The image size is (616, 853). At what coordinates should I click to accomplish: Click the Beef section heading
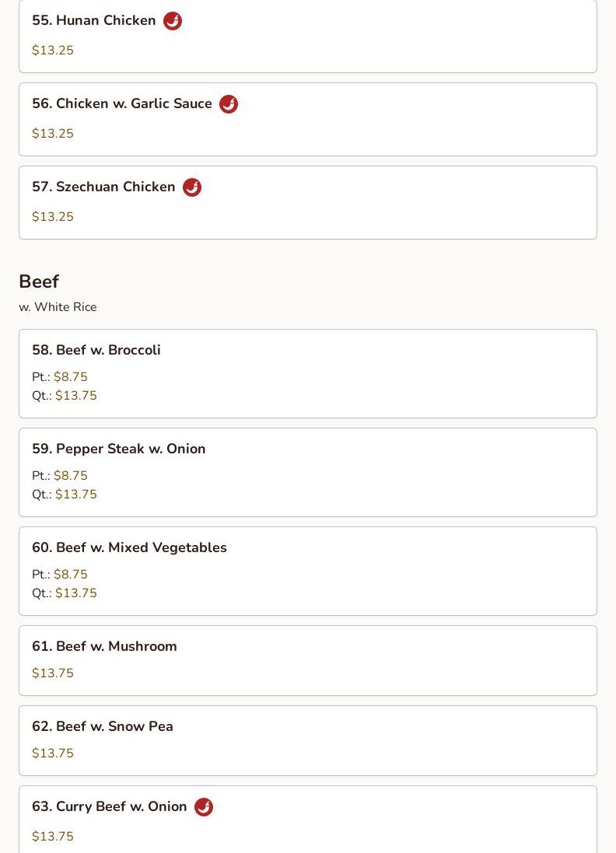[39, 281]
